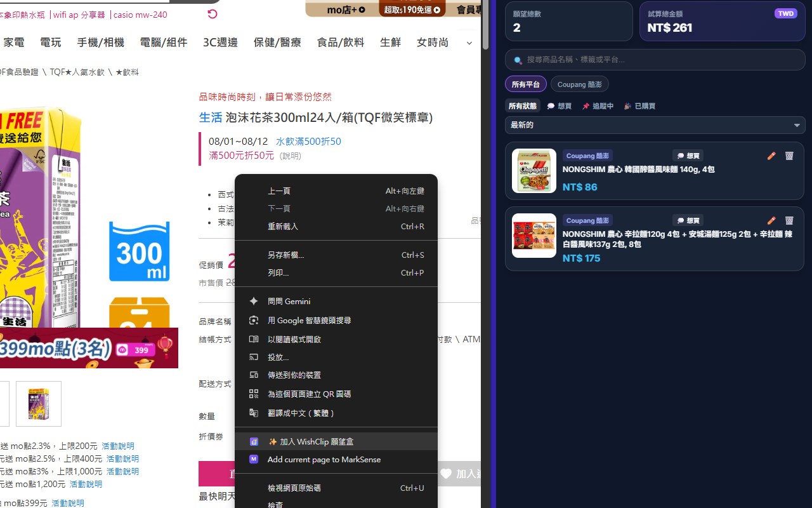The height and width of the screenshot is (508, 812).
Task: Open 活動說明 for the mo點1,200元 offer
Action: tap(86, 484)
